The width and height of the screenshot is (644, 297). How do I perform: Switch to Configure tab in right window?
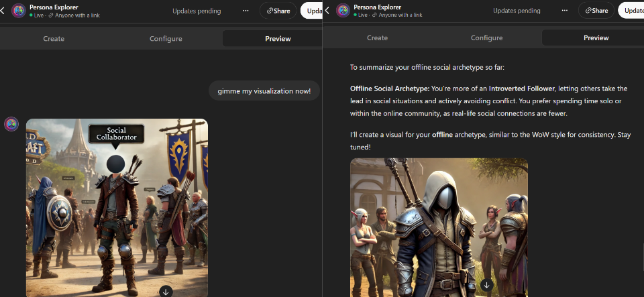487,38
